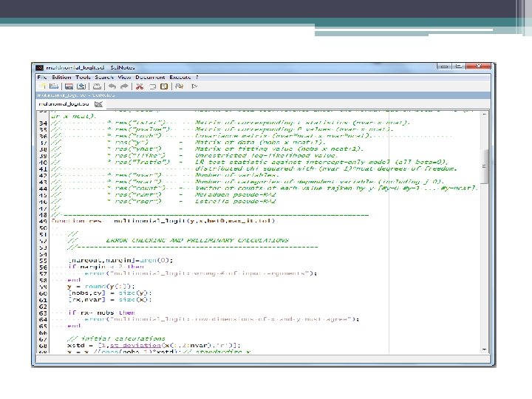Open the Execute menu

pos(180,77)
